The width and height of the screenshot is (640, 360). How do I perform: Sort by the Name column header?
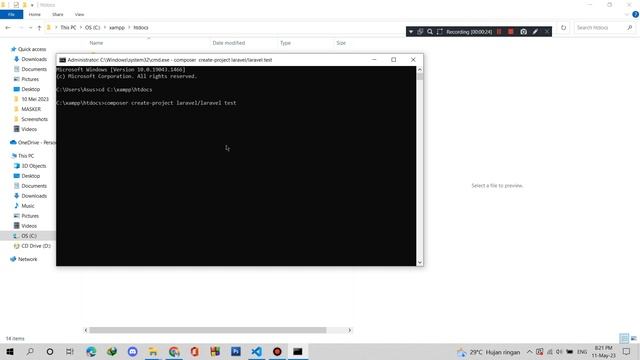pyautogui.click(x=96, y=43)
